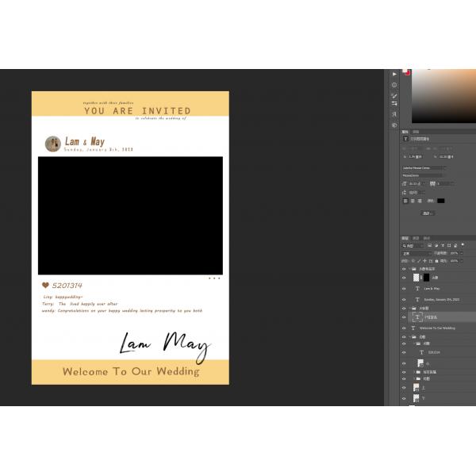Select the Sunday, January 5th, 2023 text layer
The height and width of the screenshot is (476, 476).
click(x=441, y=300)
